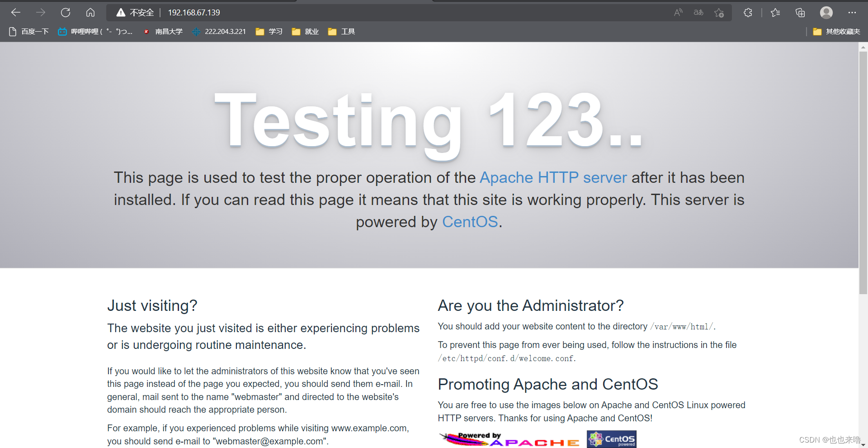
Task: Open the Collections panel
Action: click(x=800, y=13)
